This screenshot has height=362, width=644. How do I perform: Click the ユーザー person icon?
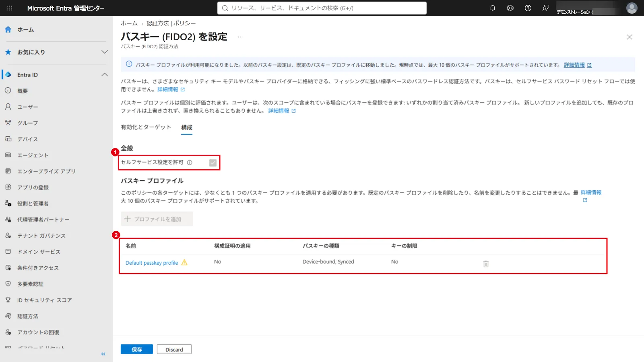pyautogui.click(x=8, y=107)
